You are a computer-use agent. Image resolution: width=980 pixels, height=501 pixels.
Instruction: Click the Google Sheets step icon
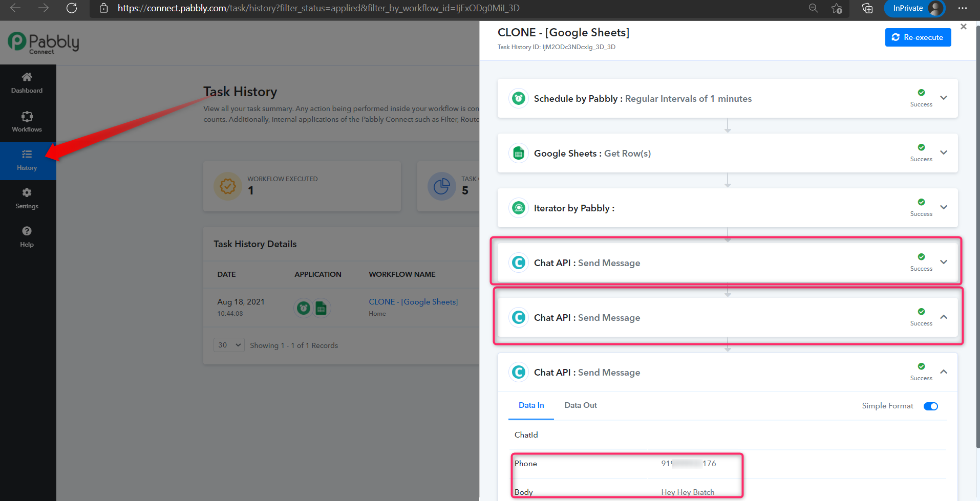(x=519, y=153)
